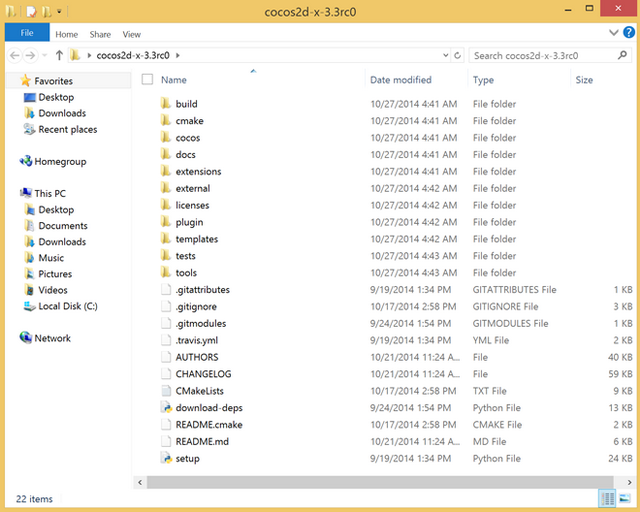Click the templates folder icon
Viewport: 640px width, 512px height.
coord(165,238)
